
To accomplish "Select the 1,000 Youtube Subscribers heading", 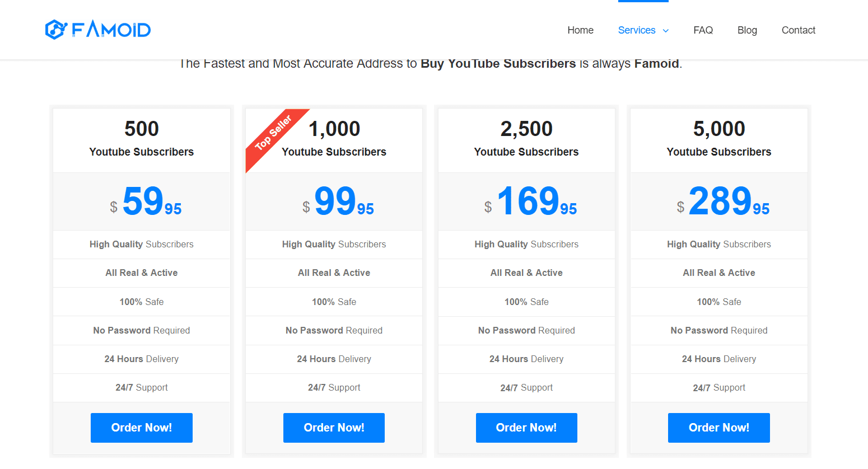I will (x=334, y=139).
